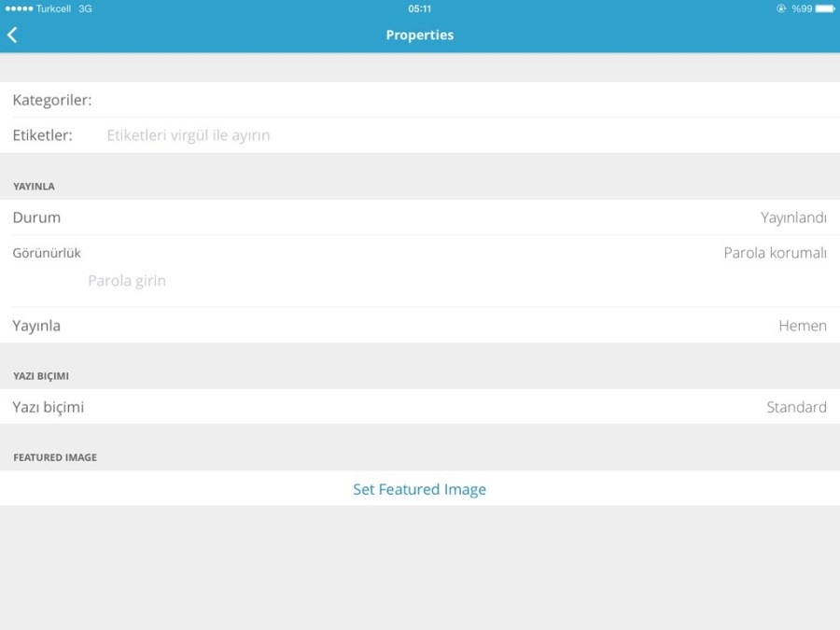Click the signal strength dots
The width and height of the screenshot is (840, 630).
click(19, 8)
